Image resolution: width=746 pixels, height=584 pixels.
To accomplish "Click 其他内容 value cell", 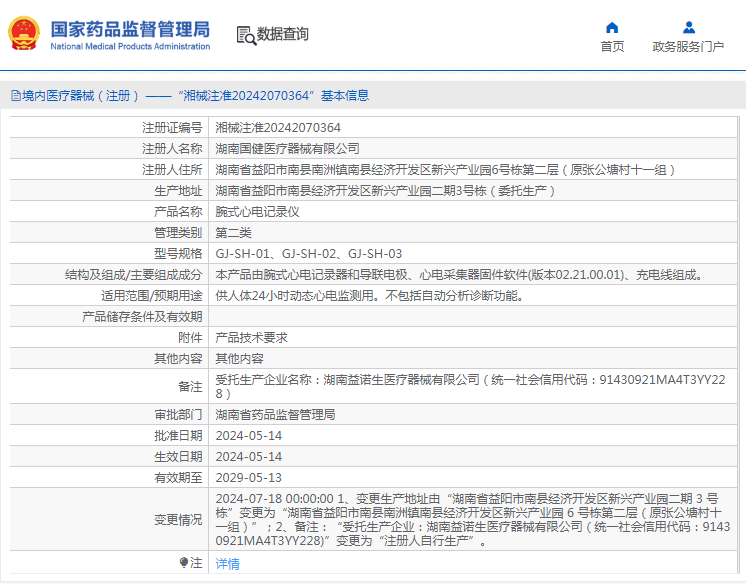I will point(239,358).
